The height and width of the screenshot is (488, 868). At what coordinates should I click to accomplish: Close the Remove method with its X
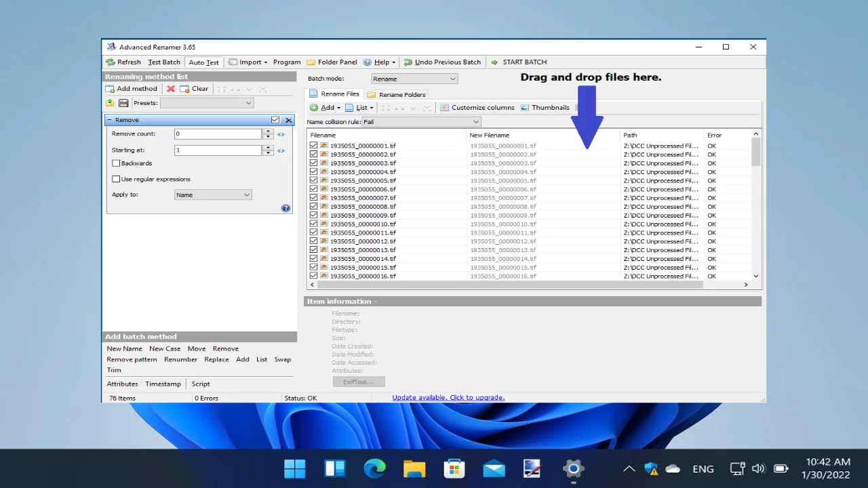click(x=289, y=120)
